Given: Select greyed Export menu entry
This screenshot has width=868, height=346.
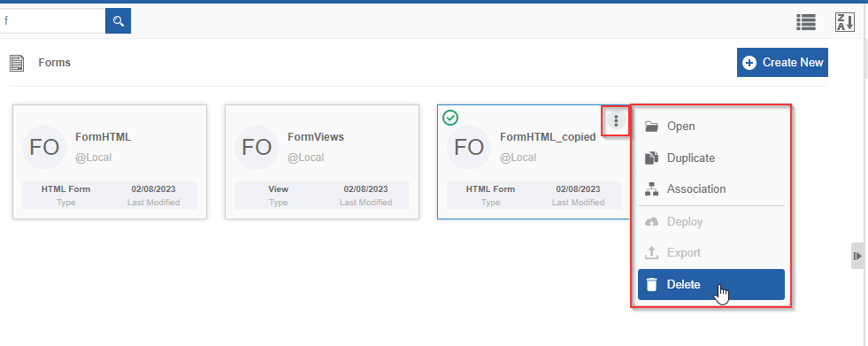Looking at the screenshot, I should coord(711,252).
